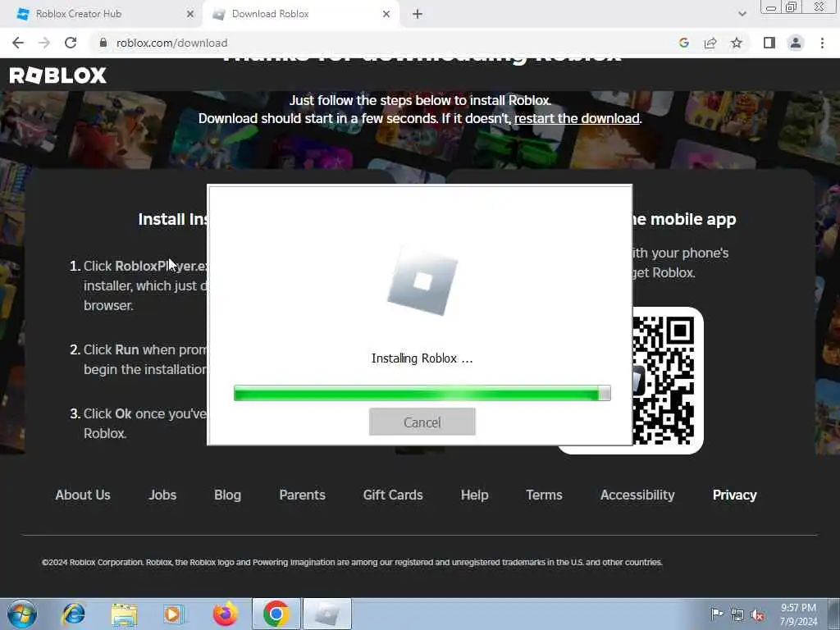Screen dimensions: 840x630
Task: Open the Gift Cards footer link
Action: click(393, 495)
